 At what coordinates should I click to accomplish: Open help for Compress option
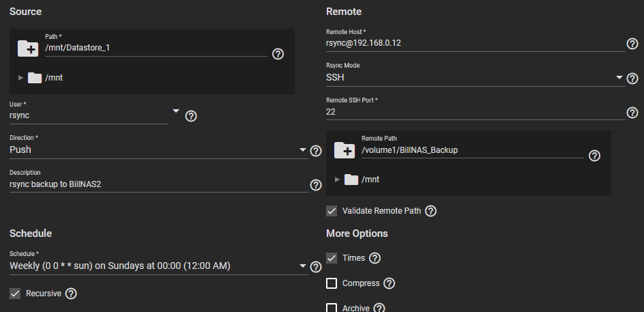(x=389, y=283)
